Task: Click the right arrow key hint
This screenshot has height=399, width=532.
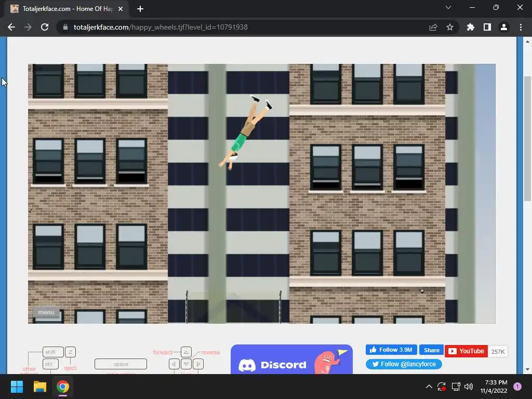Action: 198,364
